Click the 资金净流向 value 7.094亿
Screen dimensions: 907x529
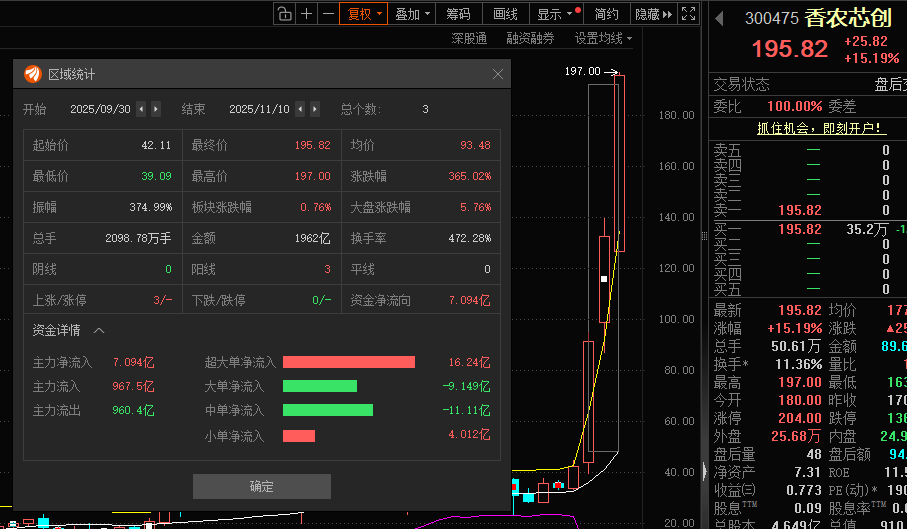[x=469, y=301]
